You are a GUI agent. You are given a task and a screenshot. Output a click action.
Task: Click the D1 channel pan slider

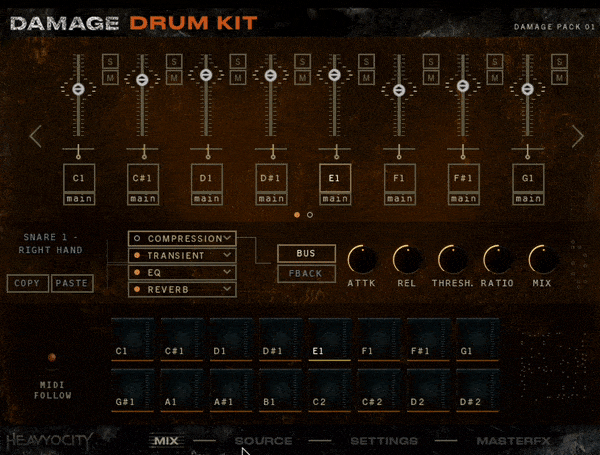(207, 151)
